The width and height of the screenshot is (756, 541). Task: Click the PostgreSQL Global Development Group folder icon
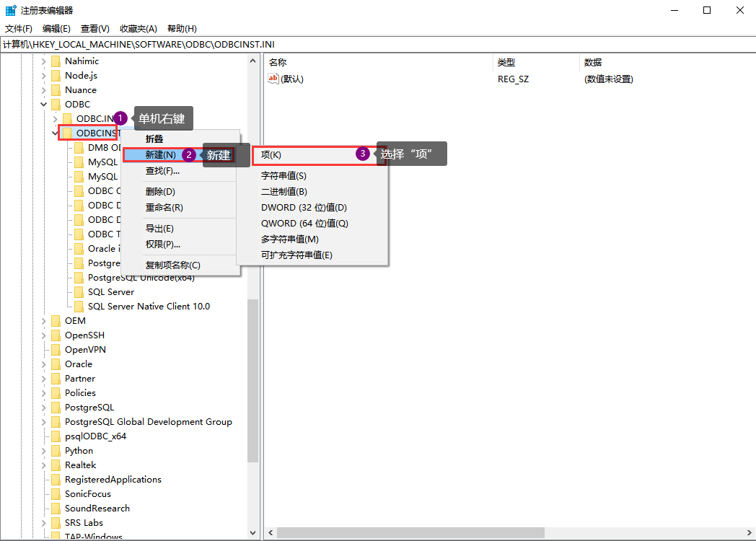[x=56, y=423]
